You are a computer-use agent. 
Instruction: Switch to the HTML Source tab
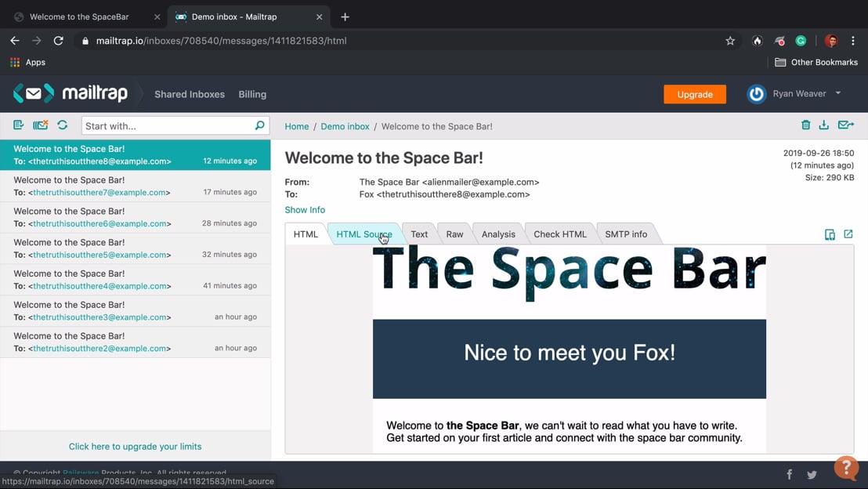(363, 234)
